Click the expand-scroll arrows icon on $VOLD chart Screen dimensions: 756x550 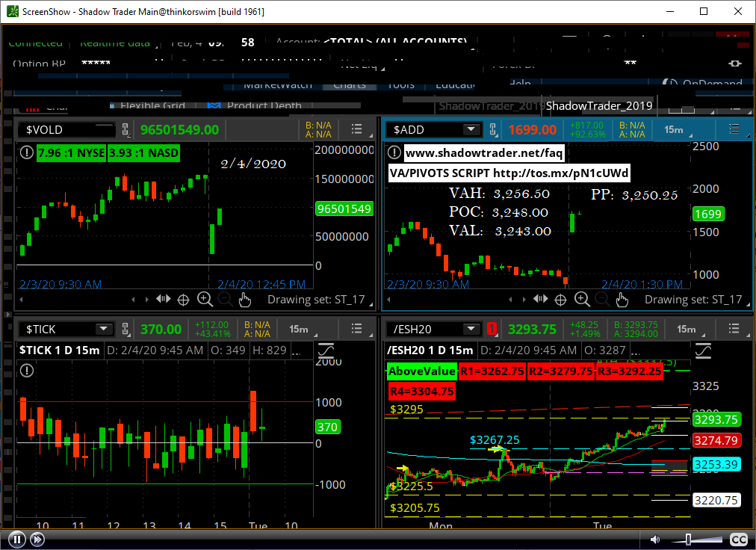tap(164, 299)
